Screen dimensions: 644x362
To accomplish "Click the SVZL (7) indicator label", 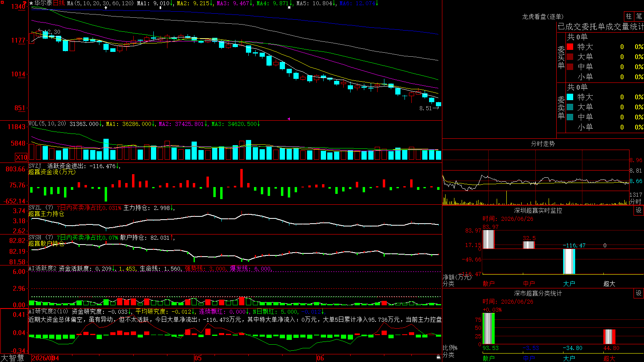I will [x=41, y=208].
